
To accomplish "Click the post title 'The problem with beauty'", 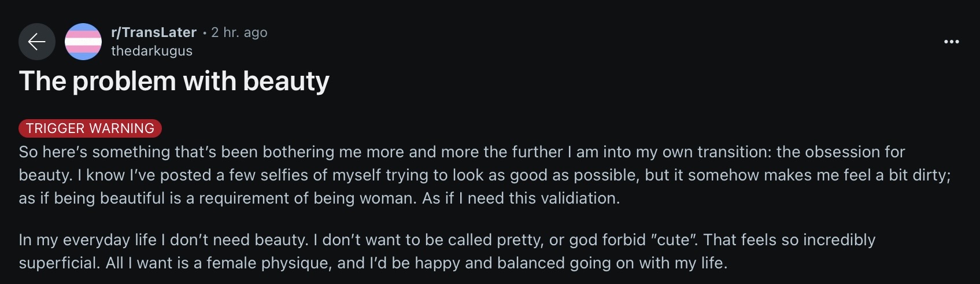I will point(174,81).
